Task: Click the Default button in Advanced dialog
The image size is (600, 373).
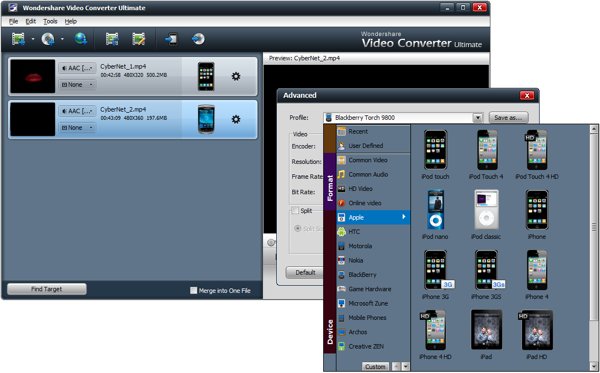Action: (305, 272)
